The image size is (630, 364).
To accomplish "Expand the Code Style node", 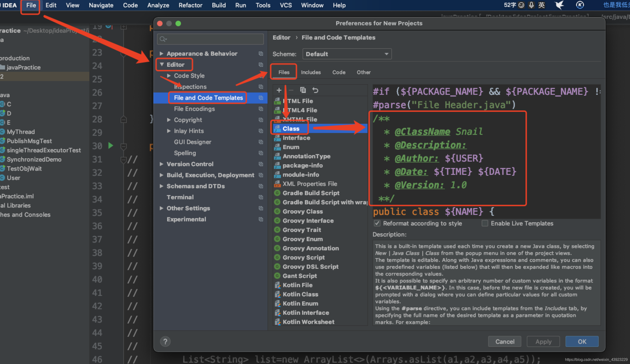I will point(169,75).
